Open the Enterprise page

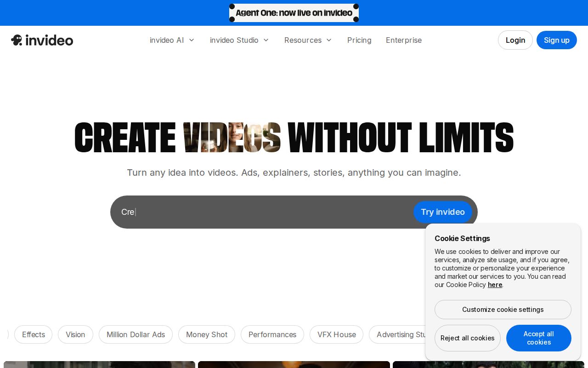(404, 40)
